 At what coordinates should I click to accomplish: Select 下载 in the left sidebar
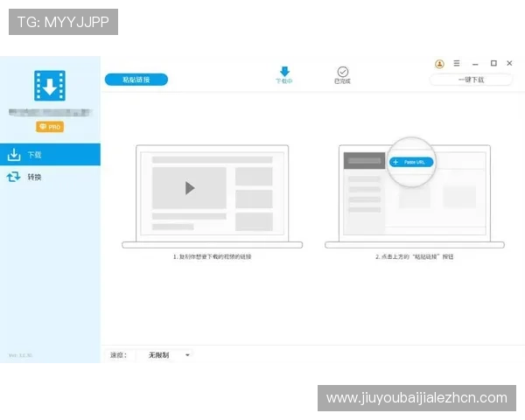50,155
